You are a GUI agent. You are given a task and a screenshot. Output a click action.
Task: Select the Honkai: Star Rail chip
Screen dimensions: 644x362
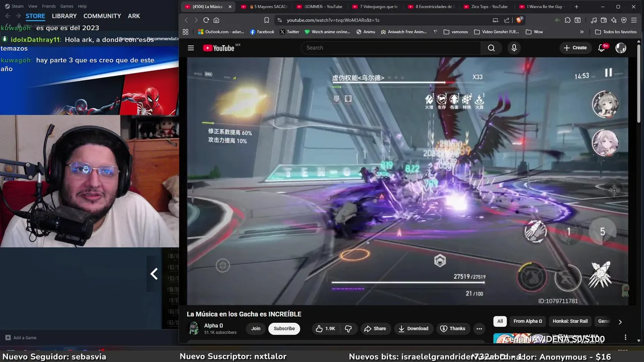(570, 321)
